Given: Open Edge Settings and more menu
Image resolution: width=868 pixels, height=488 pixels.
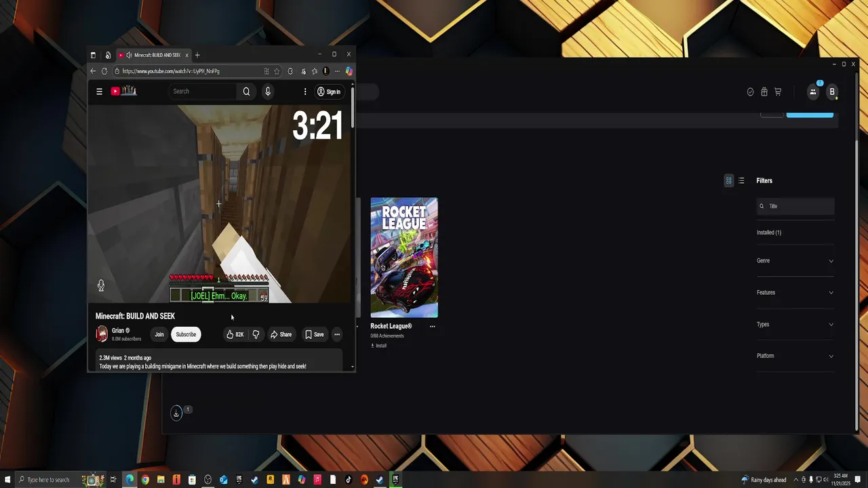Looking at the screenshot, I should pos(337,71).
